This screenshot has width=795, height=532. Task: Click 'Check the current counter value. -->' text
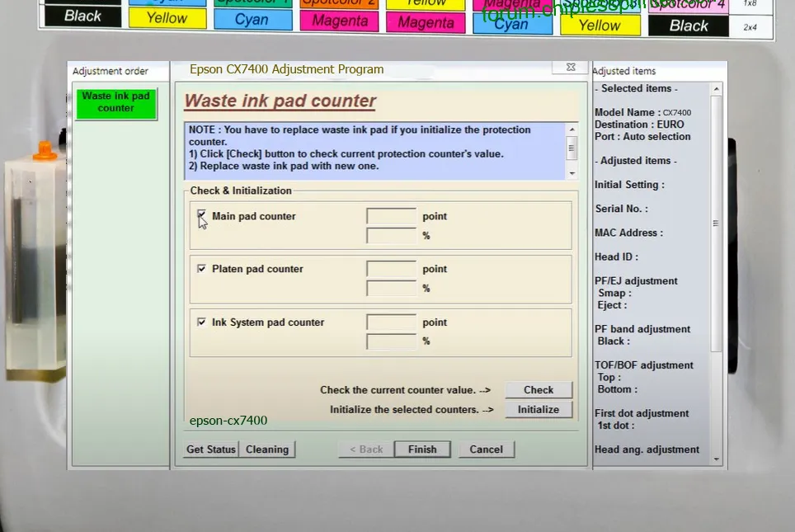click(x=406, y=390)
